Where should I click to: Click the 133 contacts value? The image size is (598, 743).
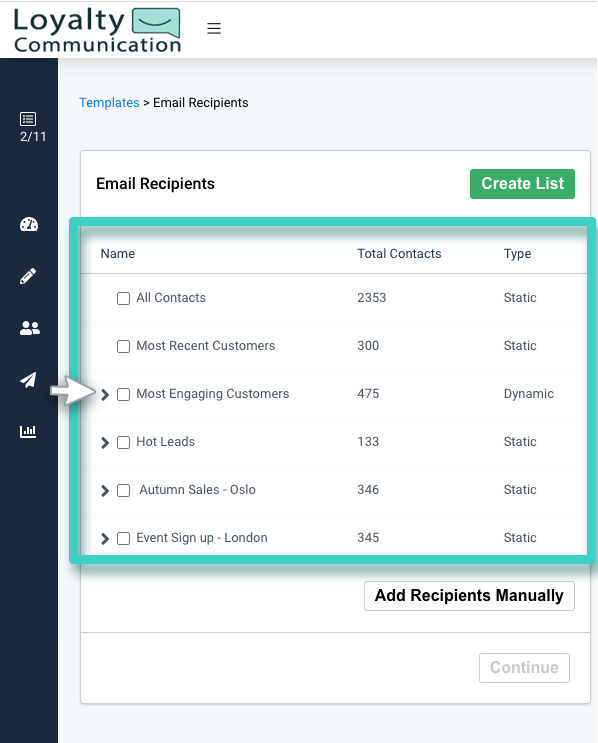(368, 442)
